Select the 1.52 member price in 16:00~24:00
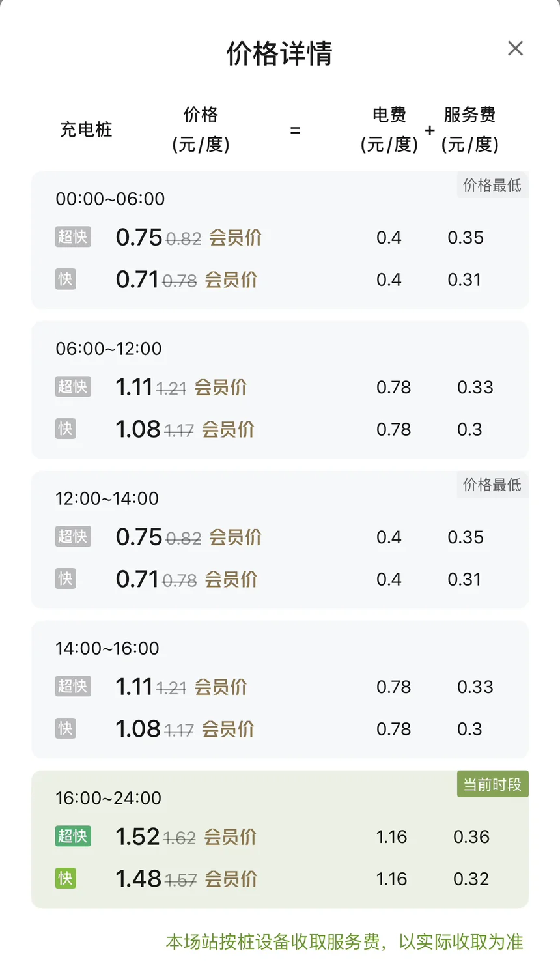Viewport: 560px width, 968px height. coord(137,836)
